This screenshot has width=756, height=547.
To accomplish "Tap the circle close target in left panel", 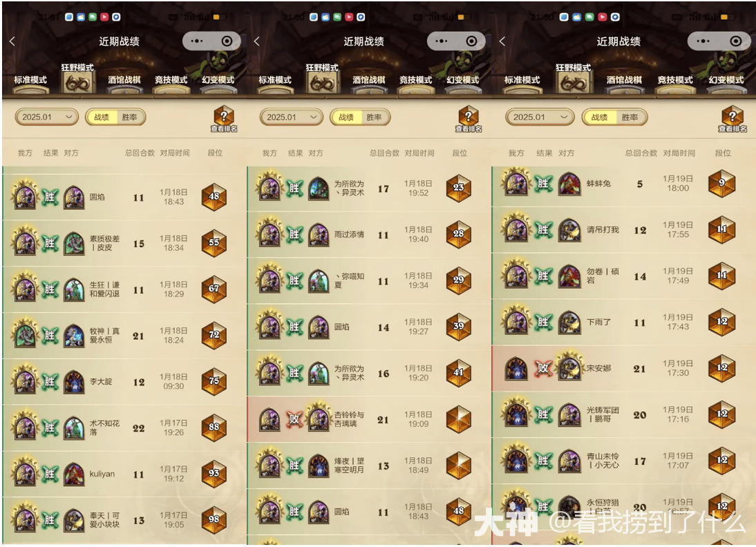I will pos(227,41).
